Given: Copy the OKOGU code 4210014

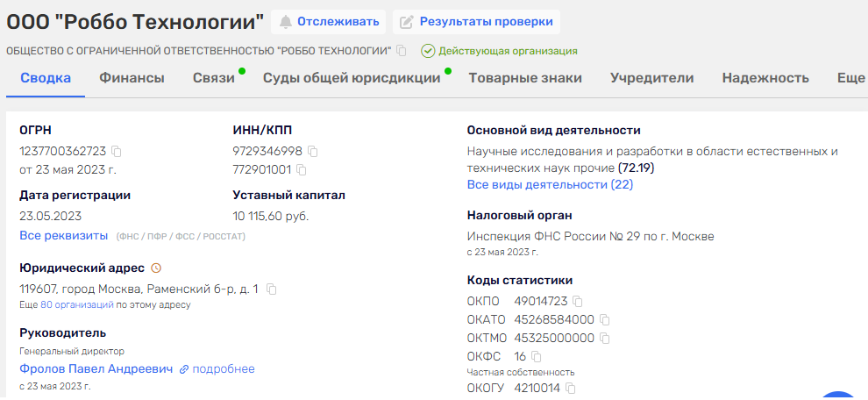Looking at the screenshot, I should coord(570,387).
